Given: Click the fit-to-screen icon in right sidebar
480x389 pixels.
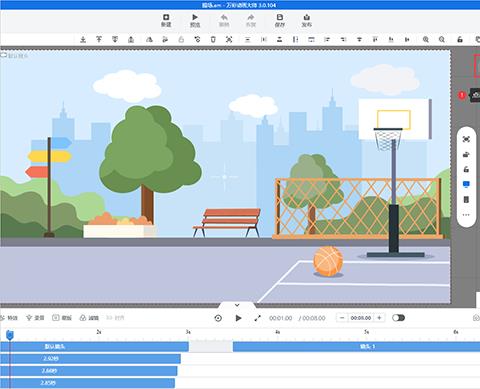Looking at the screenshot, I should click(466, 139).
